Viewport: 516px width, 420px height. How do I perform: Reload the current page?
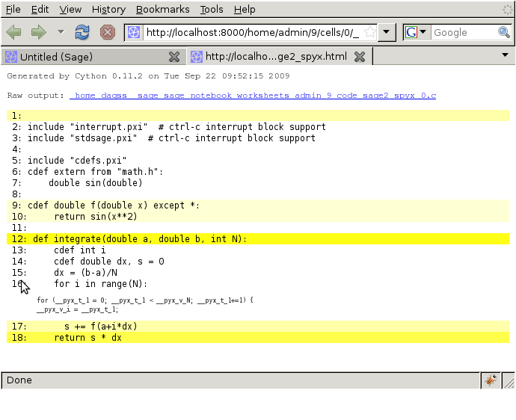(x=82, y=32)
